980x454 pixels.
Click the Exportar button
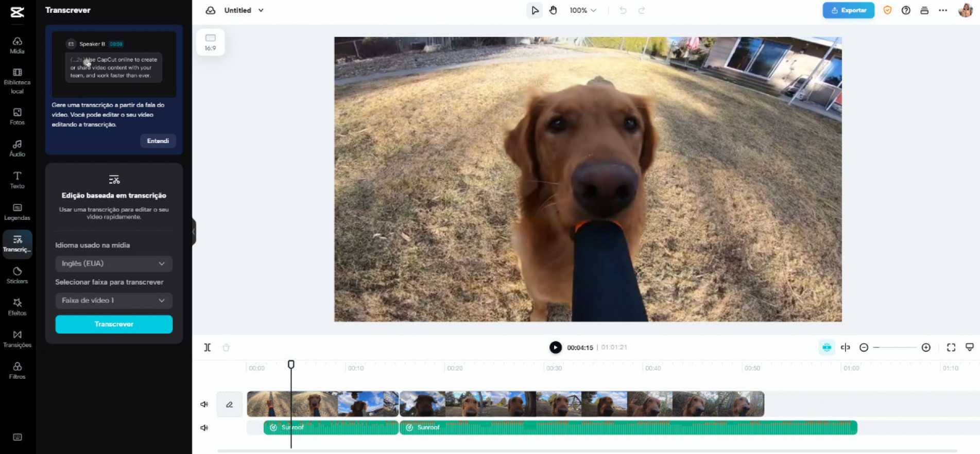[848, 10]
